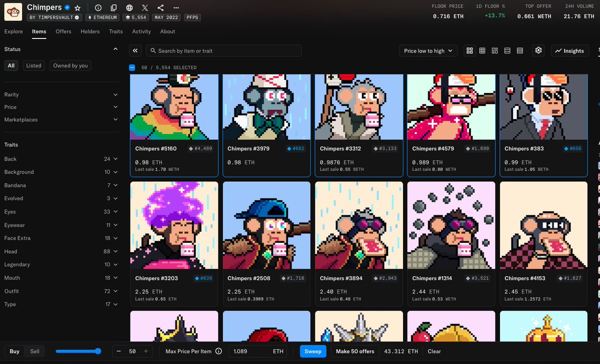Decrease sweep count with the minus button
600x364 pixels.
pos(119,351)
